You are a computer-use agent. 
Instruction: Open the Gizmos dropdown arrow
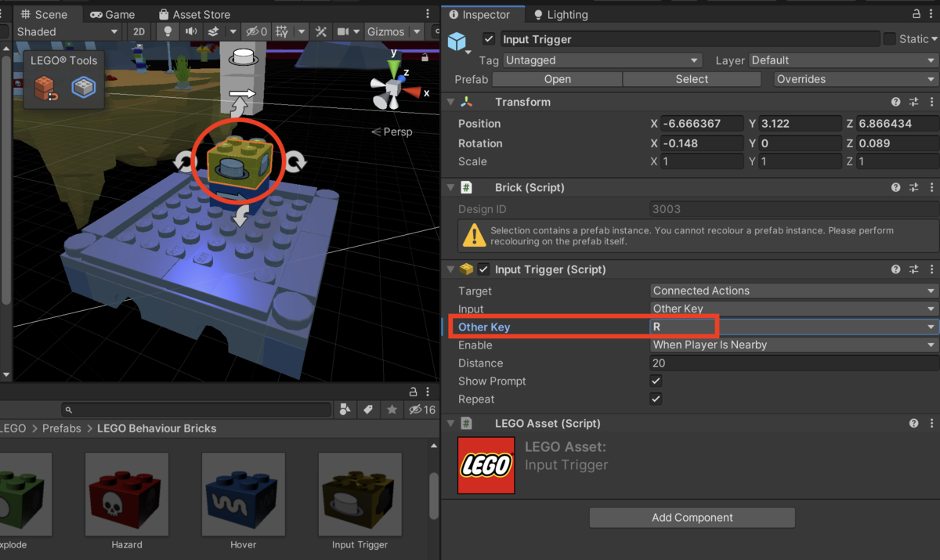click(x=416, y=32)
